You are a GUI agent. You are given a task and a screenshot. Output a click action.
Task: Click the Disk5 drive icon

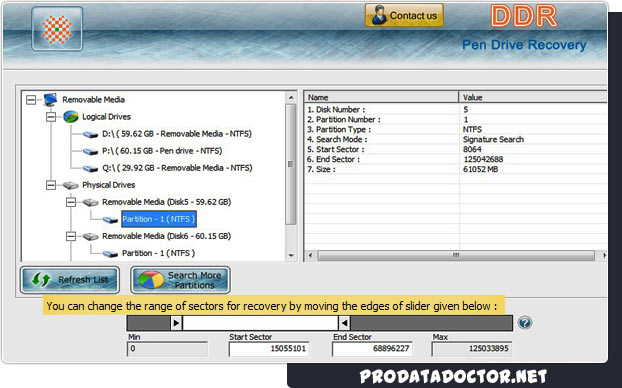(x=90, y=202)
